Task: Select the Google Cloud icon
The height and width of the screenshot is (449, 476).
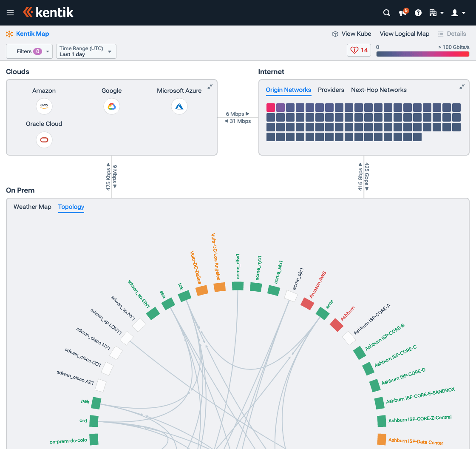Action: [111, 106]
